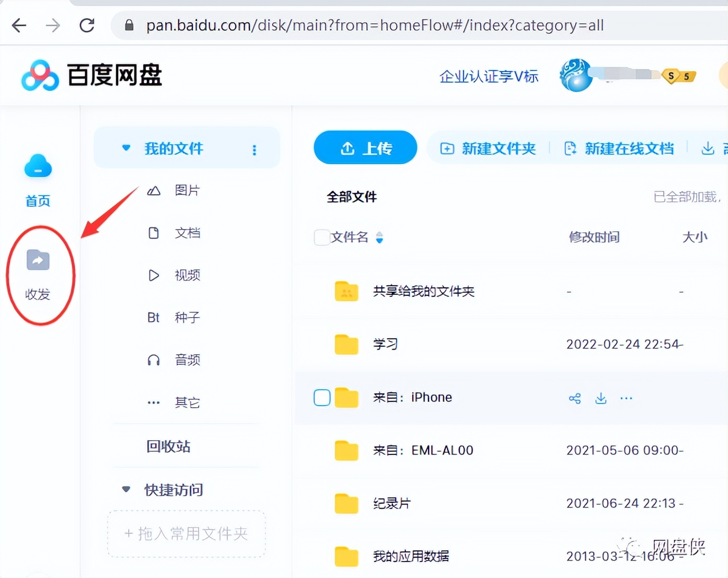Check the checkbox next to 来自：iPhone

[322, 397]
